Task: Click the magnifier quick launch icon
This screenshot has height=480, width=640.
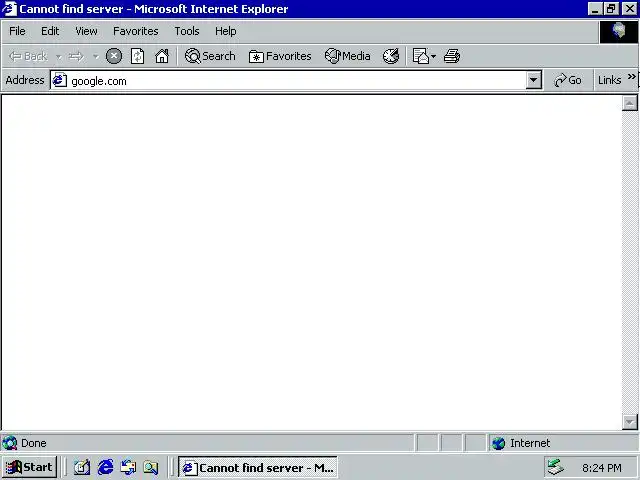Action: point(151,467)
